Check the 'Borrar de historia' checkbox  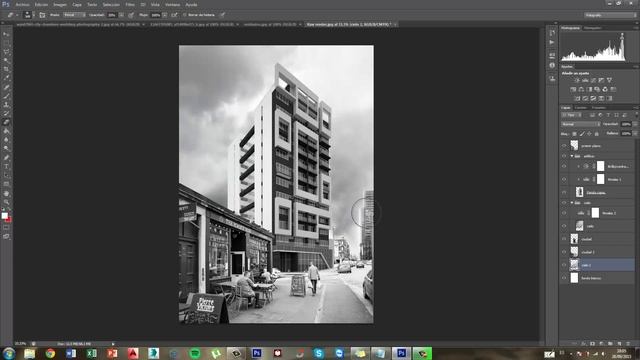point(184,15)
